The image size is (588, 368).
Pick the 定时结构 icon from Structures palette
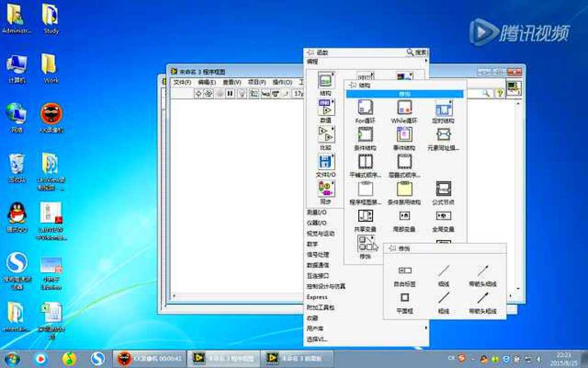(443, 108)
